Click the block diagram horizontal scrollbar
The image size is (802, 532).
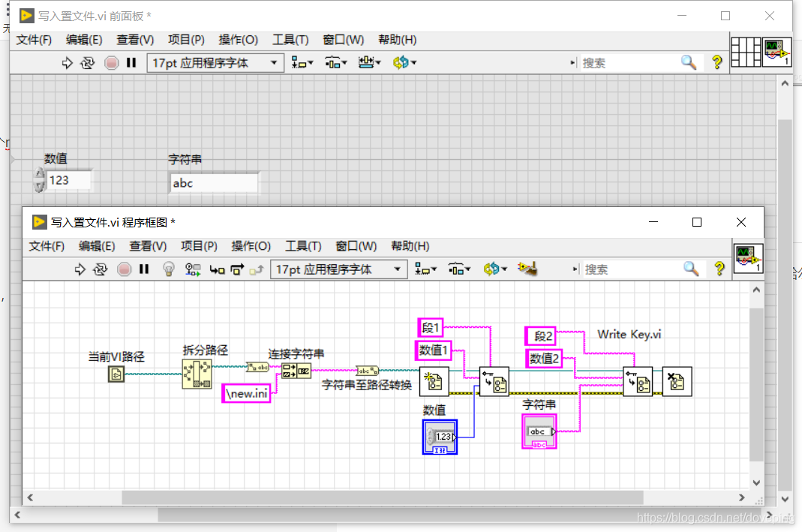(x=382, y=497)
